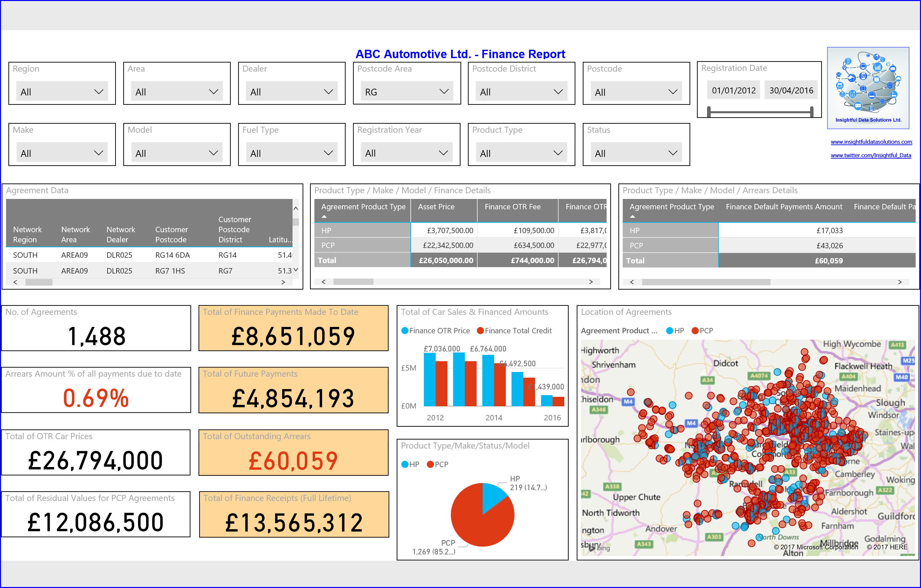Click the right scroll arrow on Agreement Data table

(283, 282)
